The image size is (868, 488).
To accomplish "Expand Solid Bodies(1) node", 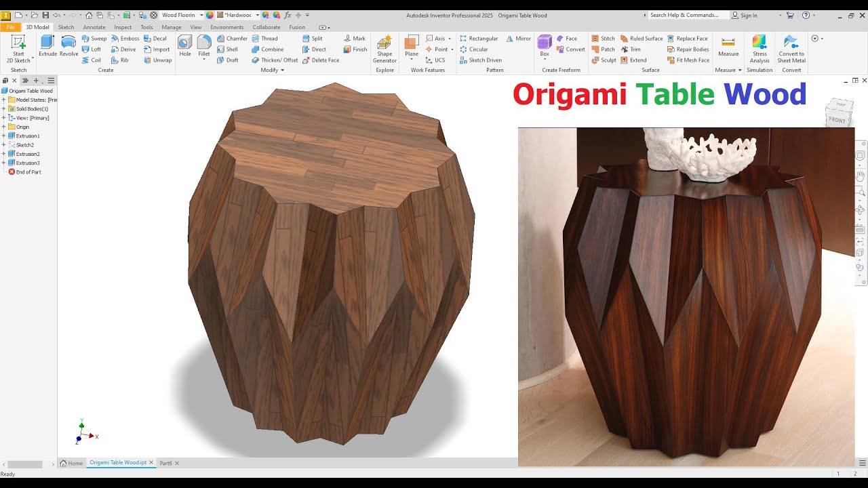I will (3, 109).
